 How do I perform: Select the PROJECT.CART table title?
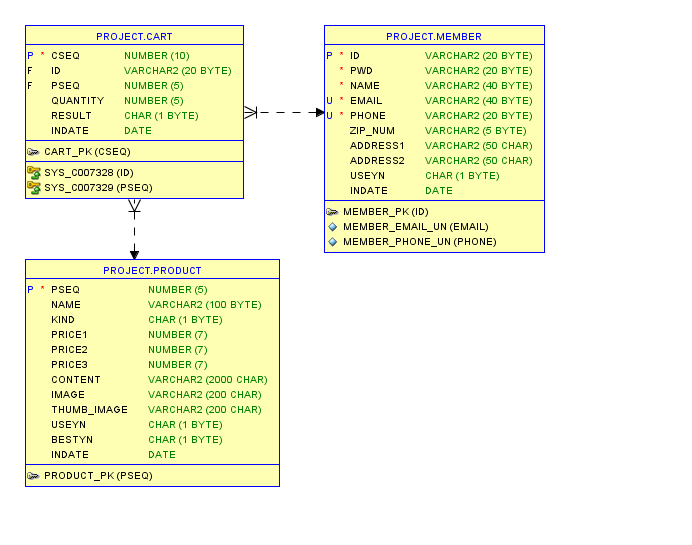click(134, 36)
